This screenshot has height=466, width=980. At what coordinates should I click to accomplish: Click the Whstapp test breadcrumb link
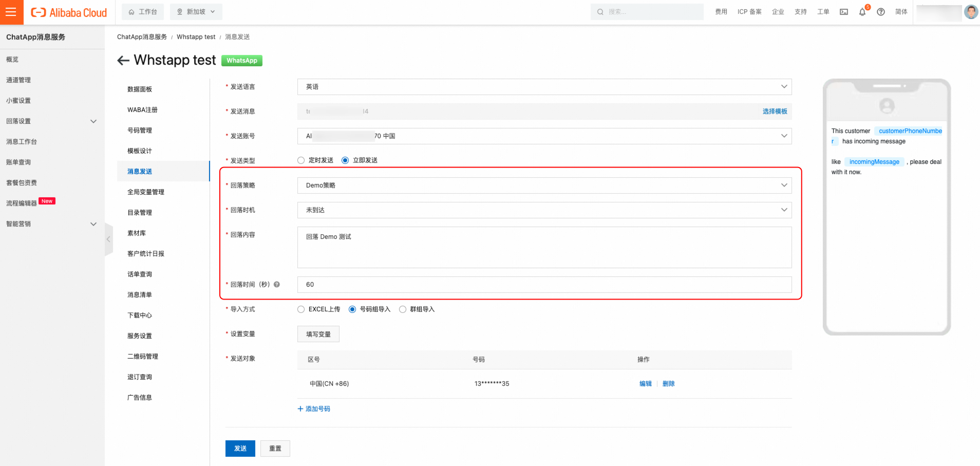(x=196, y=37)
